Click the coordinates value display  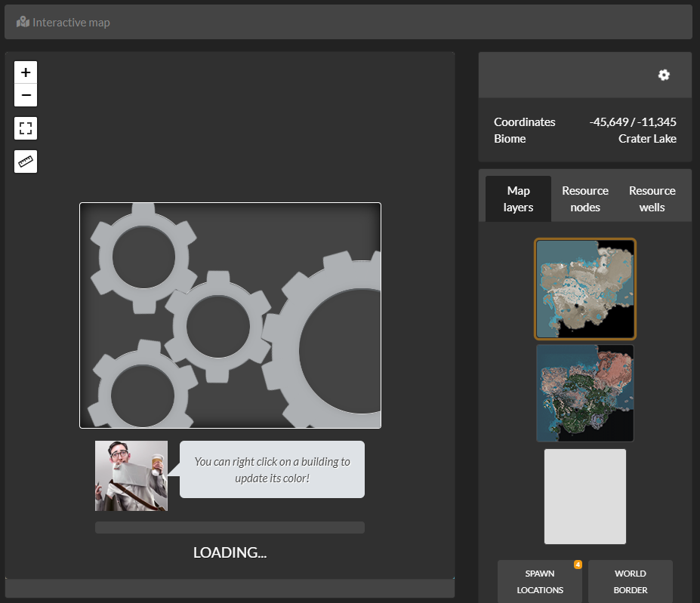(x=632, y=122)
